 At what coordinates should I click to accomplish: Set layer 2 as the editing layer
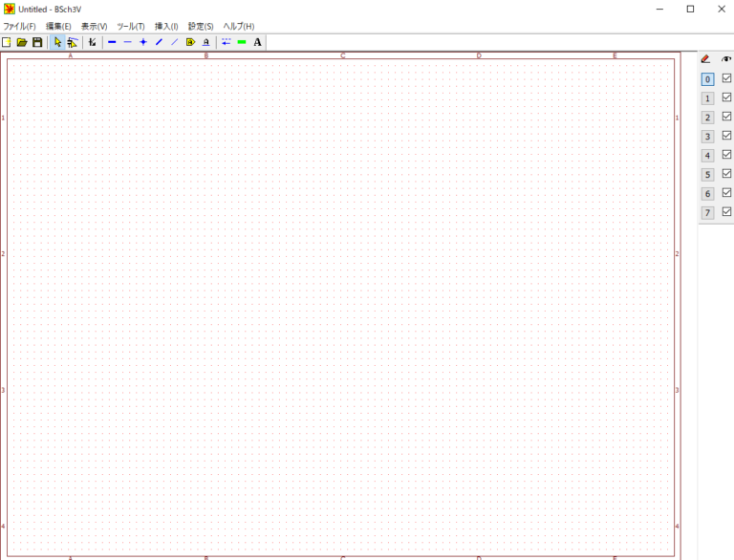click(707, 118)
